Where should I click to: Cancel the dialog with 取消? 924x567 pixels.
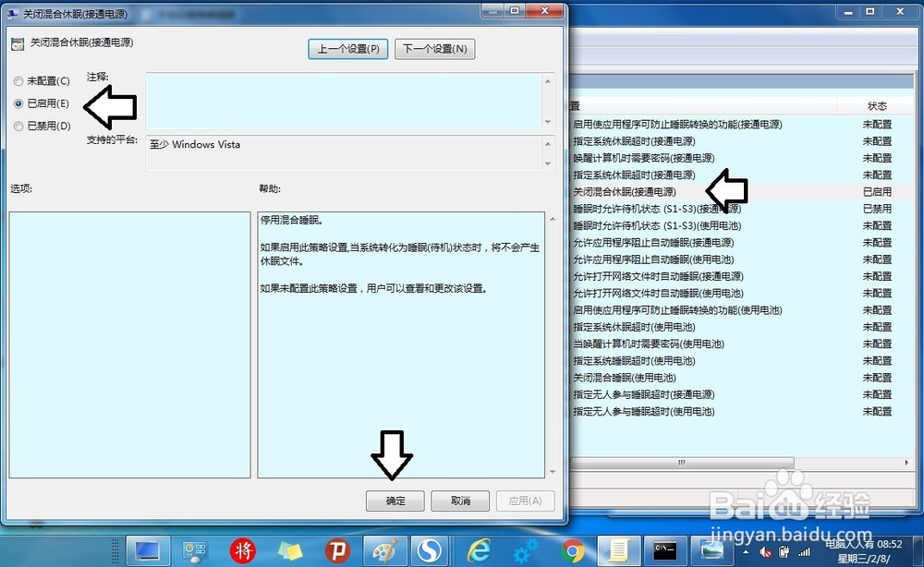[x=460, y=501]
